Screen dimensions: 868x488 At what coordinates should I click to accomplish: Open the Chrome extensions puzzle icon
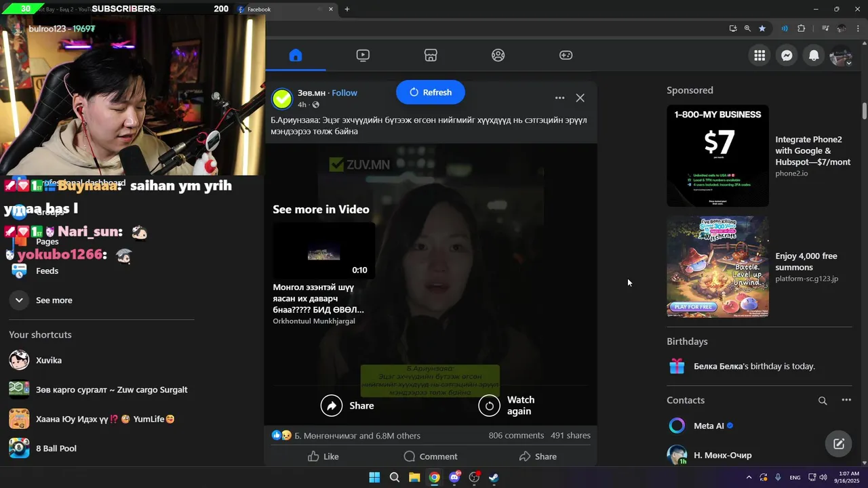click(x=802, y=28)
